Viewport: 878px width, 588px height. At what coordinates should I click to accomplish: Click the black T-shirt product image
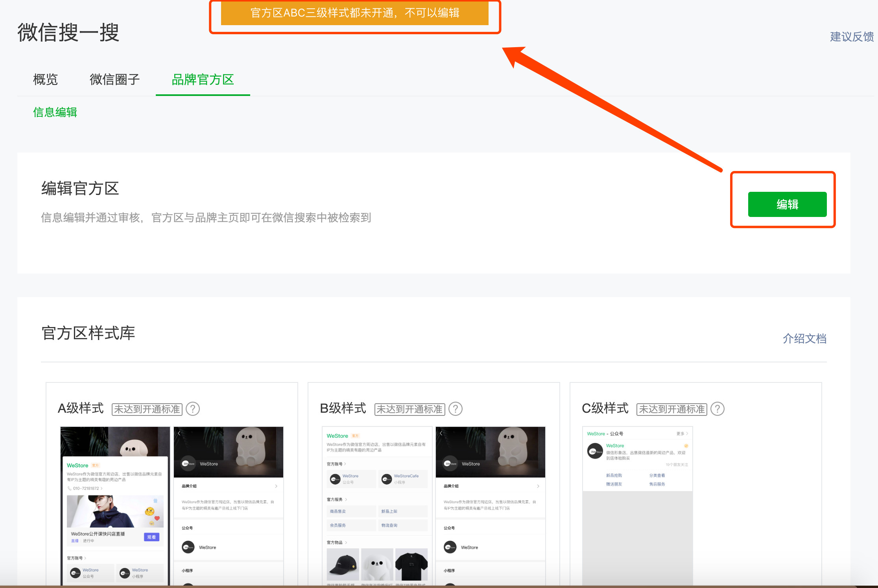411,564
